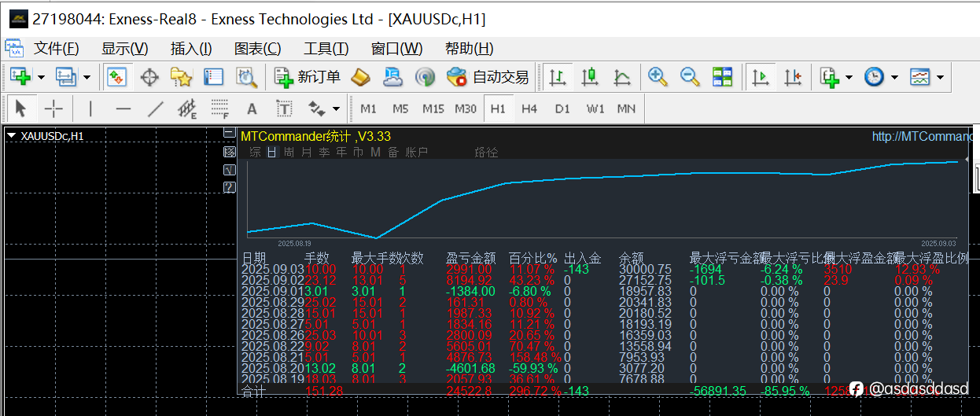This screenshot has height=416, width=980.
Task: Click the arrows objects icon
Action: point(316,109)
